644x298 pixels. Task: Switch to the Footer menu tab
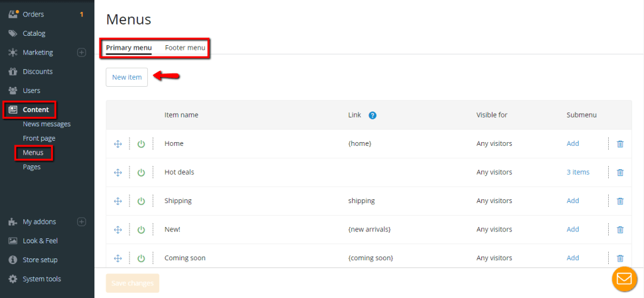click(185, 48)
